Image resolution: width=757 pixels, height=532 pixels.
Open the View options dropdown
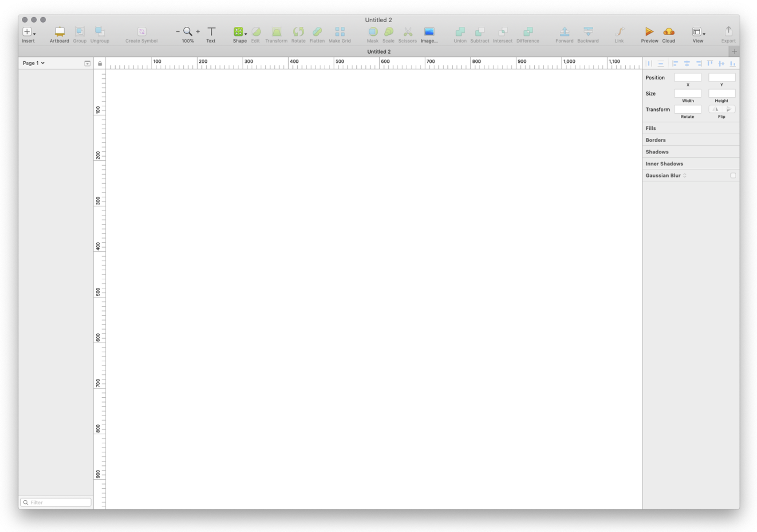(698, 32)
